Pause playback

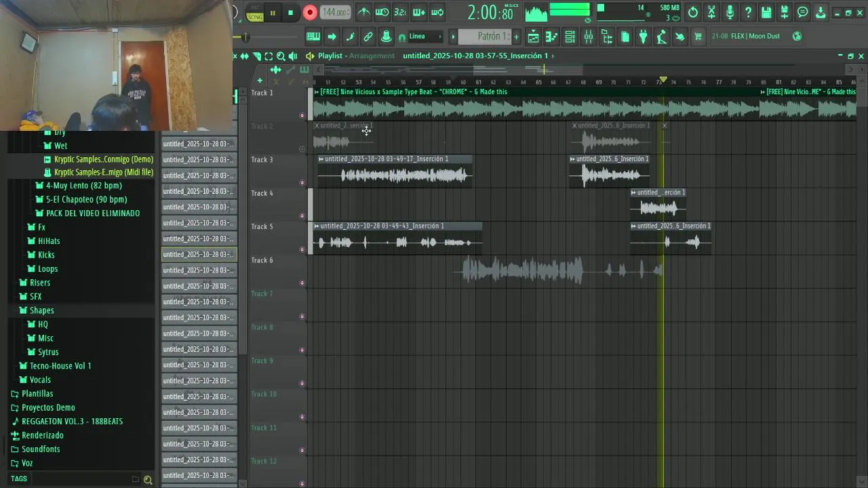[273, 12]
